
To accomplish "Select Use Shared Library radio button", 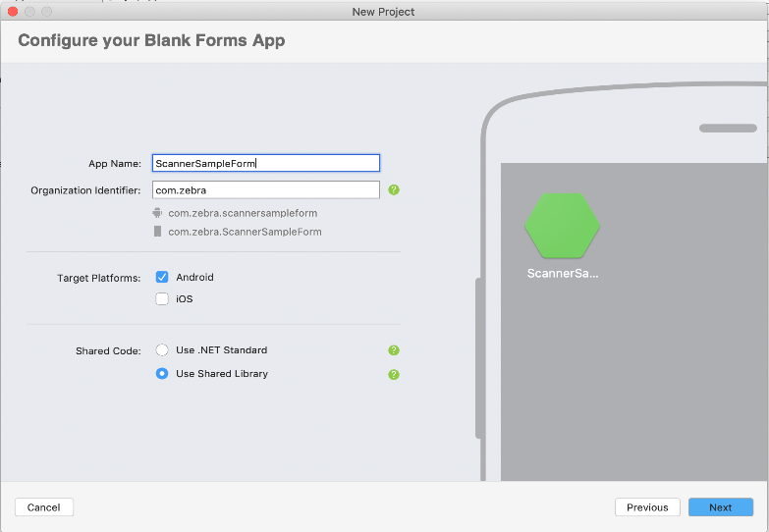I will [162, 374].
